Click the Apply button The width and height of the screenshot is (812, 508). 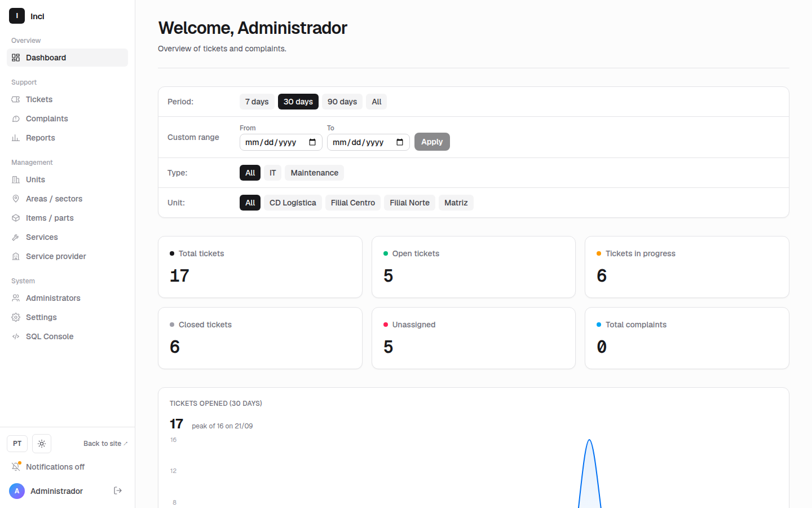pos(432,142)
